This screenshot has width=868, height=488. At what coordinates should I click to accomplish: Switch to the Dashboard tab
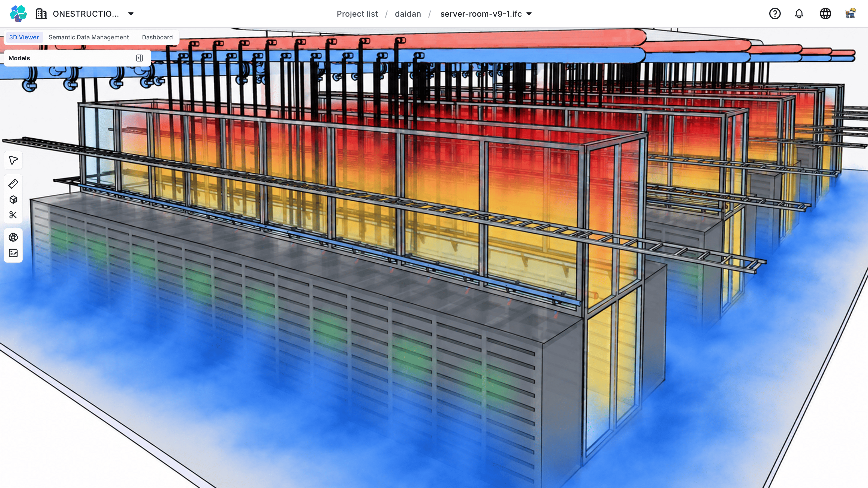pyautogui.click(x=157, y=37)
